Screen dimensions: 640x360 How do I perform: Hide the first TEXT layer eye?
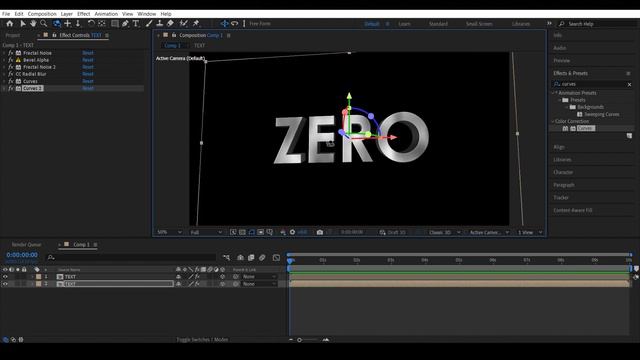pos(5,277)
